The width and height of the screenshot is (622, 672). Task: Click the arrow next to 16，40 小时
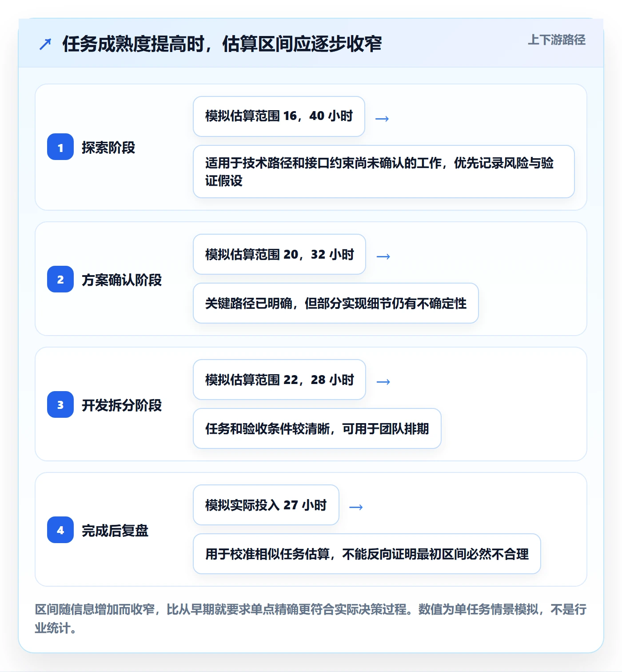[382, 119]
